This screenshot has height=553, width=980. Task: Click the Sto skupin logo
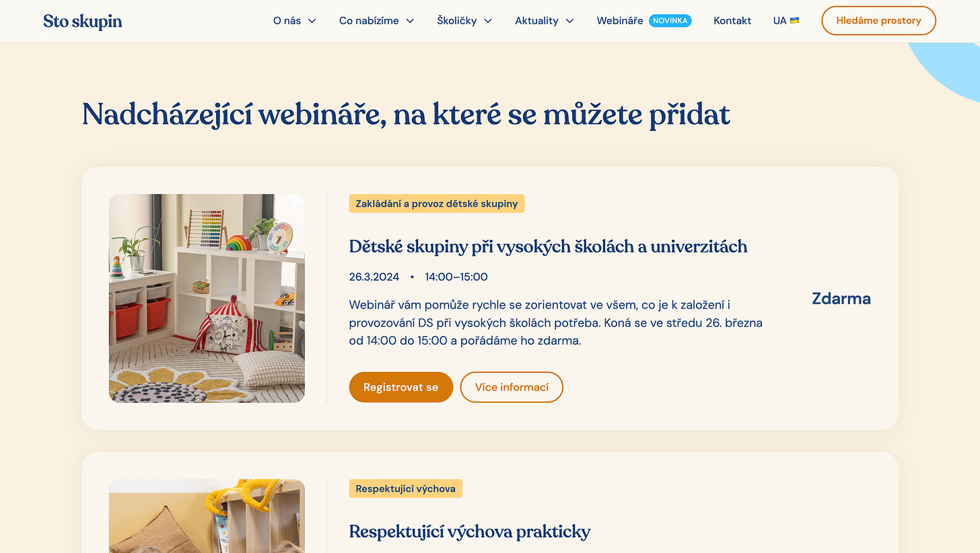[82, 21]
